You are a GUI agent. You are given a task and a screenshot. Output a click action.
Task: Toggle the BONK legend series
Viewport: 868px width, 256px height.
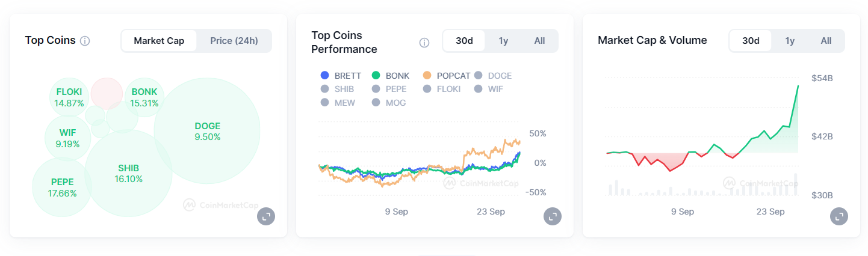pyautogui.click(x=391, y=76)
